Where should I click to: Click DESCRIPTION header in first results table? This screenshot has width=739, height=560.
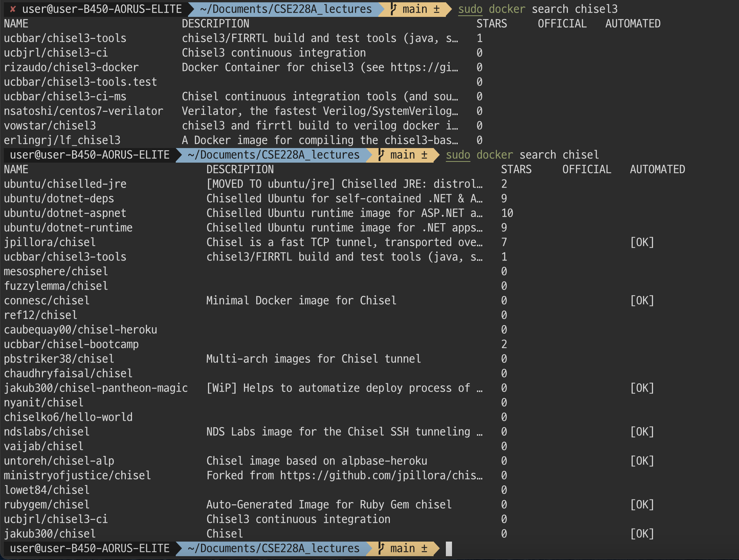coord(216,24)
